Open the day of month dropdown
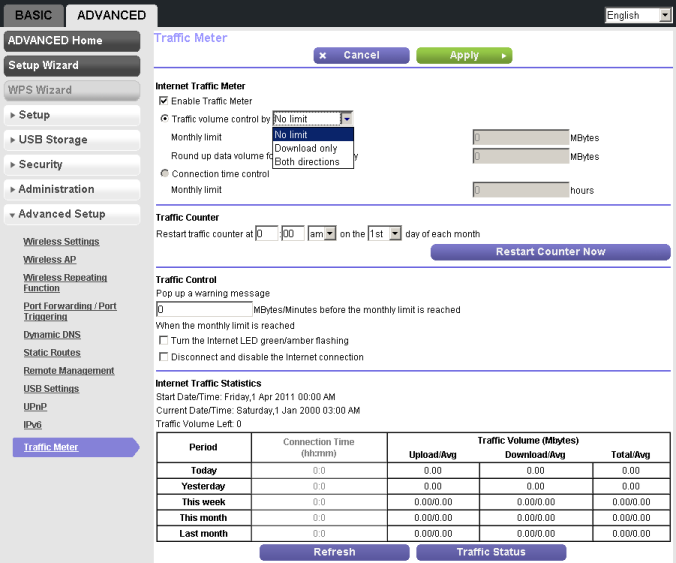676x563 pixels. (x=385, y=234)
